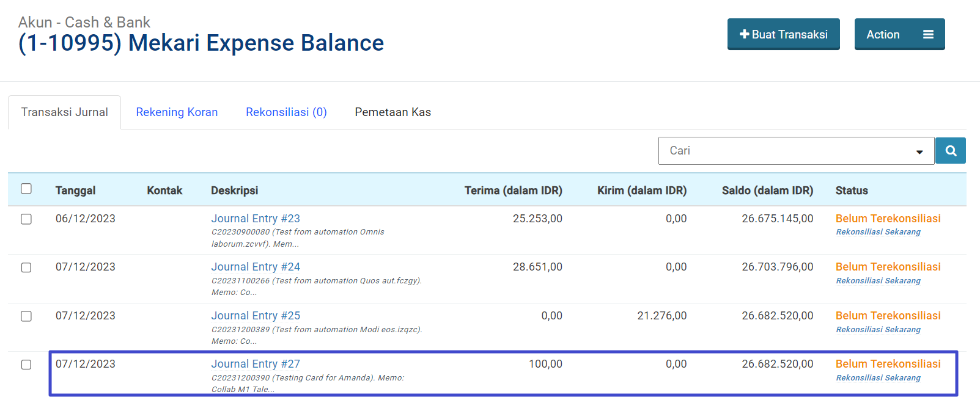
Task: Click the Akun - Cash & Bank breadcrumb text
Action: point(84,23)
